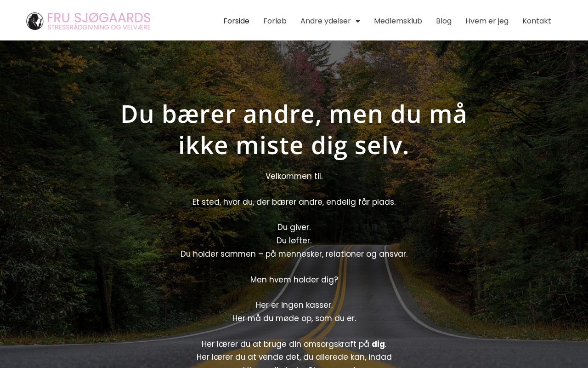Open the Andre ydelser menu

click(326, 21)
